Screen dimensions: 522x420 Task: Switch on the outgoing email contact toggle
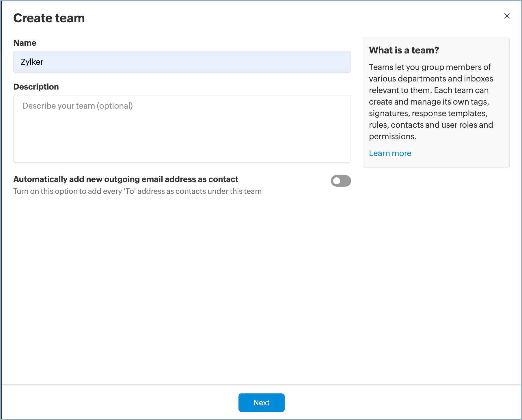tap(341, 181)
